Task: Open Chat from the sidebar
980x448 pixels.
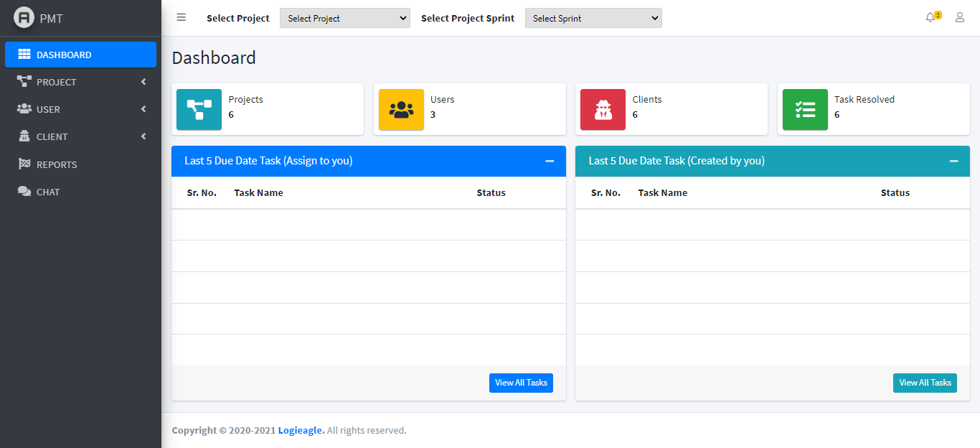Action: (x=48, y=192)
